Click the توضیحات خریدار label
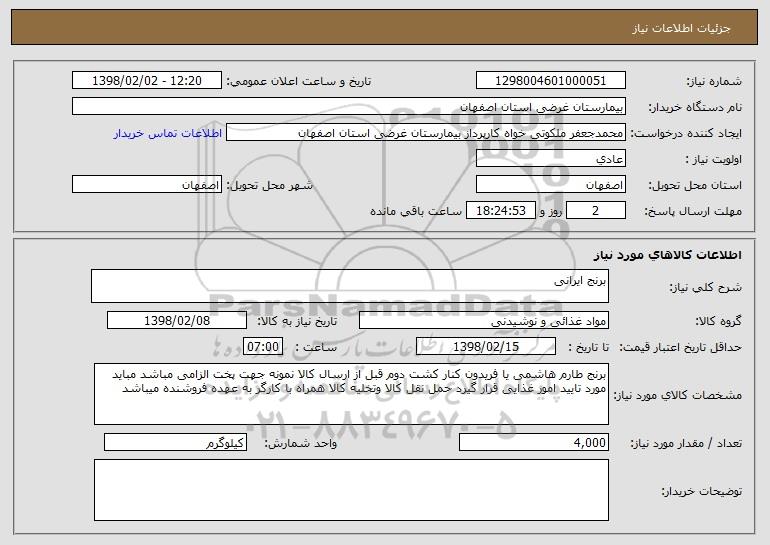Image resolution: width=770 pixels, height=545 pixels. coord(702,490)
